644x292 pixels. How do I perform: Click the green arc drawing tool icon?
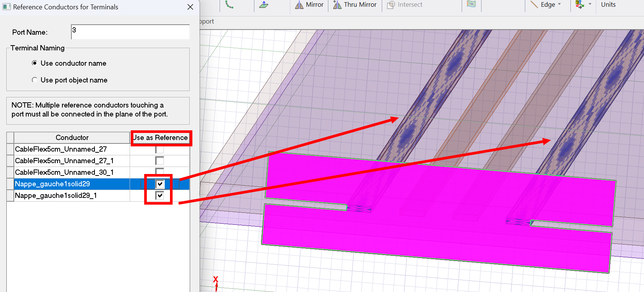(229, 4)
